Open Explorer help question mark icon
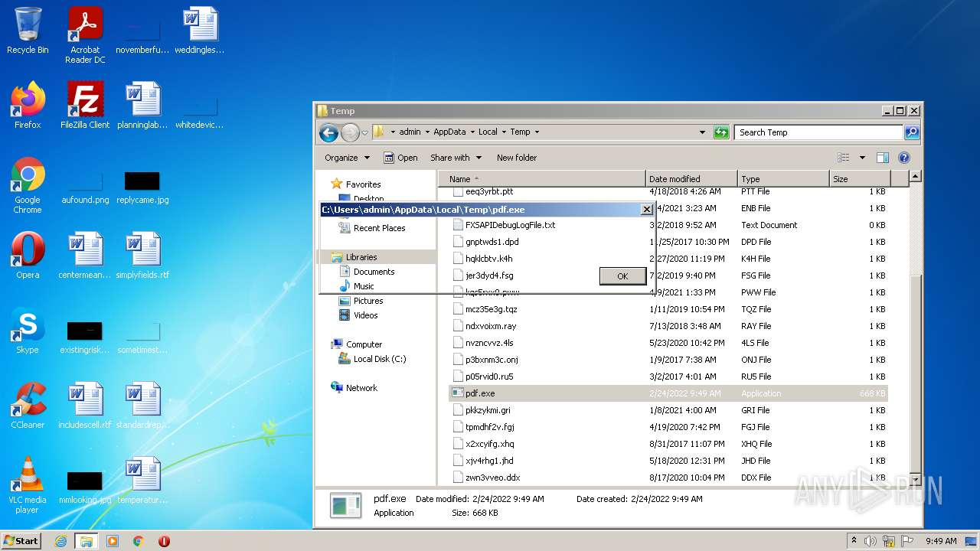Image resolution: width=980 pixels, height=551 pixels. click(903, 158)
